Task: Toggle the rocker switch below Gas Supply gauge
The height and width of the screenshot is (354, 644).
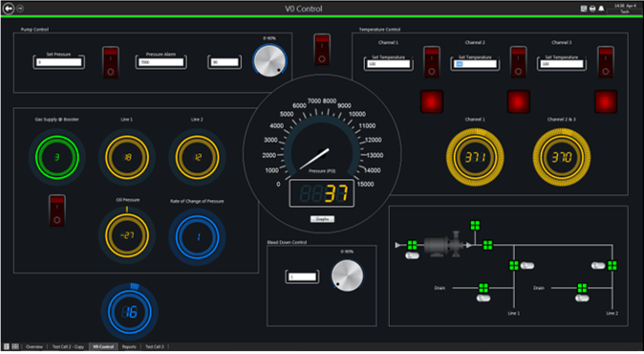Action: [x=57, y=210]
